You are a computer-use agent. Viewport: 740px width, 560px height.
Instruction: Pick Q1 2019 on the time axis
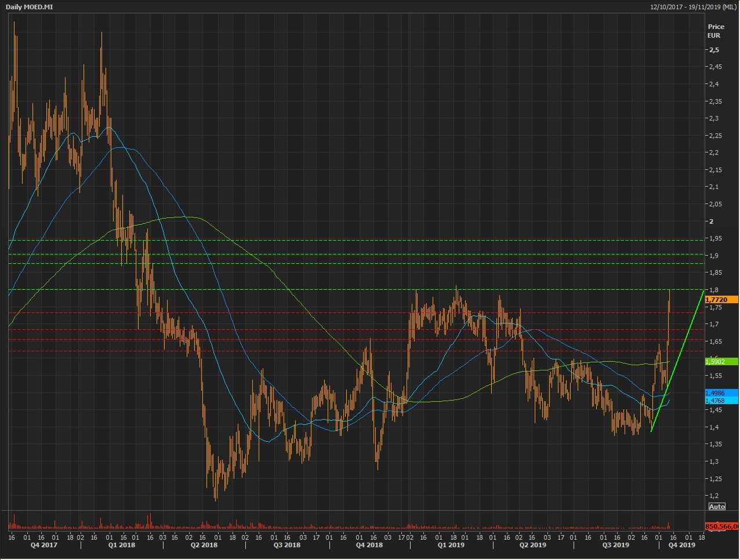point(451,545)
